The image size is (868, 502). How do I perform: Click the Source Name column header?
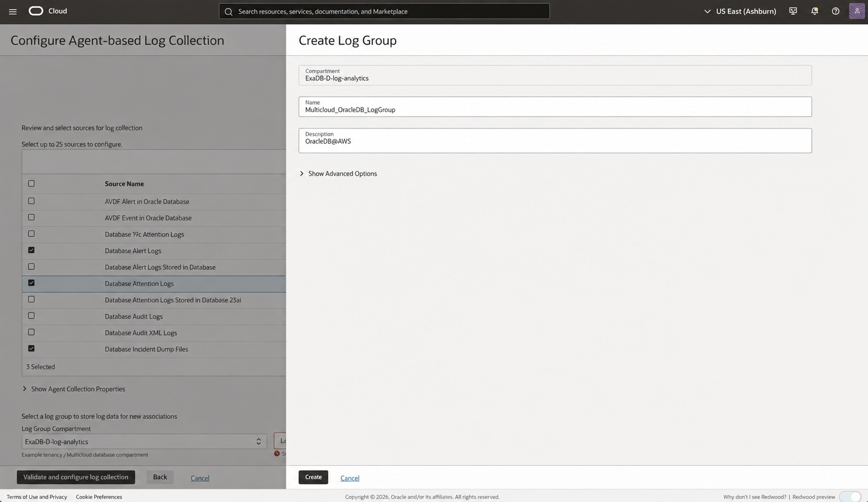124,184
